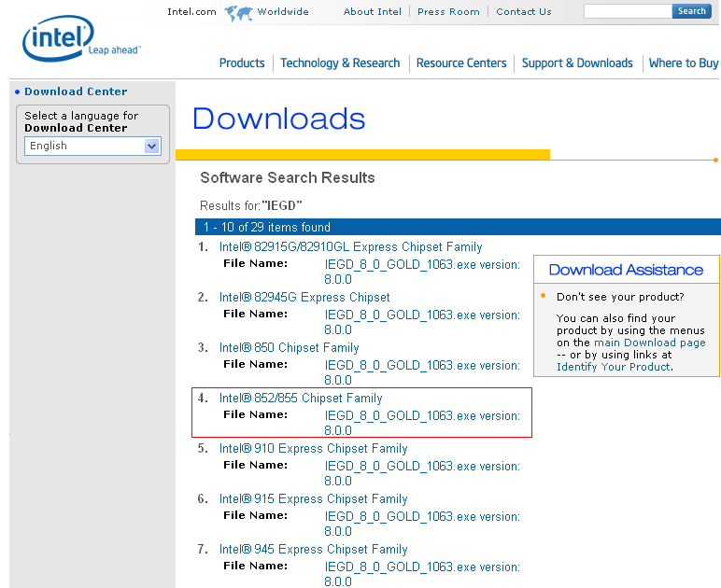Download IEGD file under 910 Express result
Image resolution: width=721 pixels, height=588 pixels.
pyautogui.click(x=422, y=473)
